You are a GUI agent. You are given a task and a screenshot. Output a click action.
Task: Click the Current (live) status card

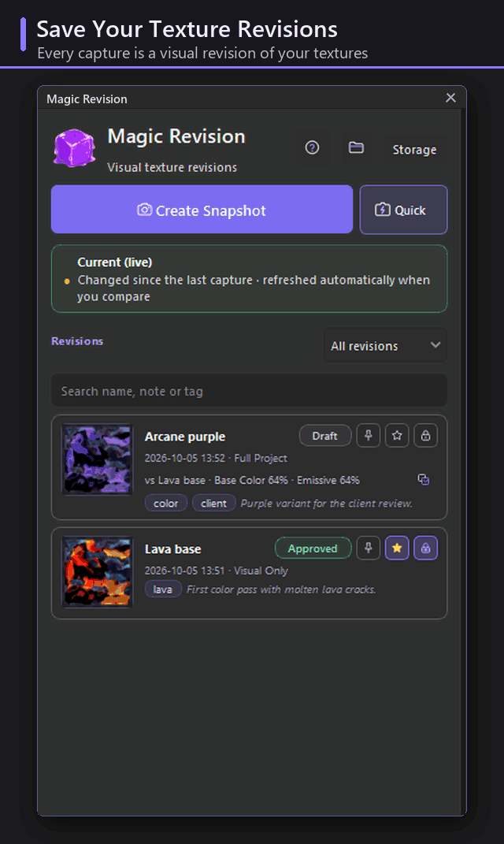(x=249, y=279)
